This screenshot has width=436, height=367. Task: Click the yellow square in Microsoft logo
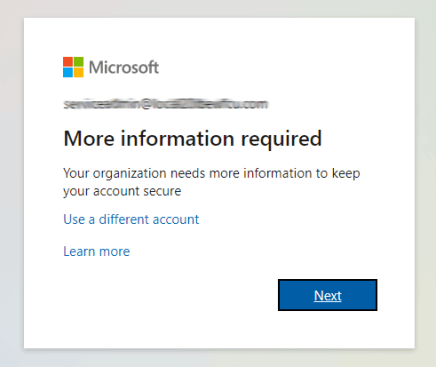(x=79, y=72)
